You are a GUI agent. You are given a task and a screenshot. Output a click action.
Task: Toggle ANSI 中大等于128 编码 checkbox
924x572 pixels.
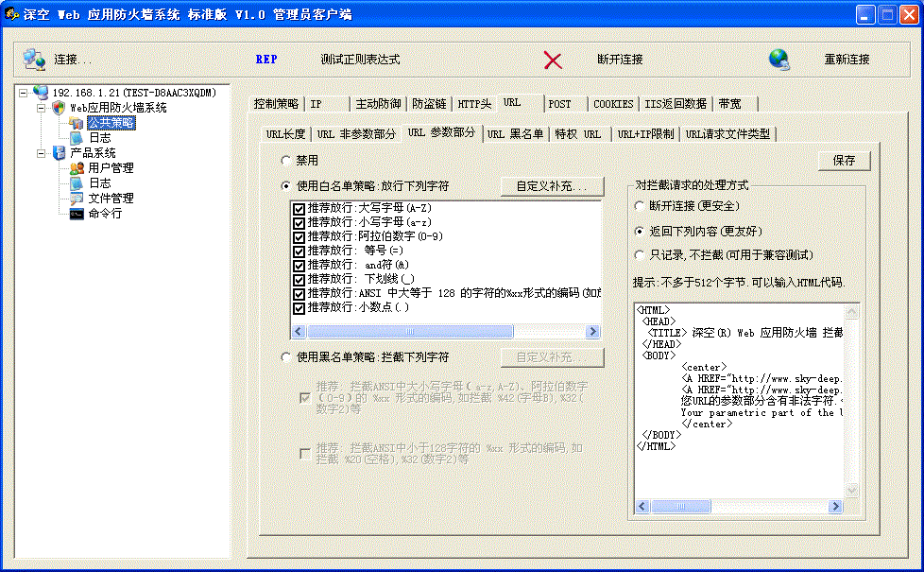coord(299,294)
